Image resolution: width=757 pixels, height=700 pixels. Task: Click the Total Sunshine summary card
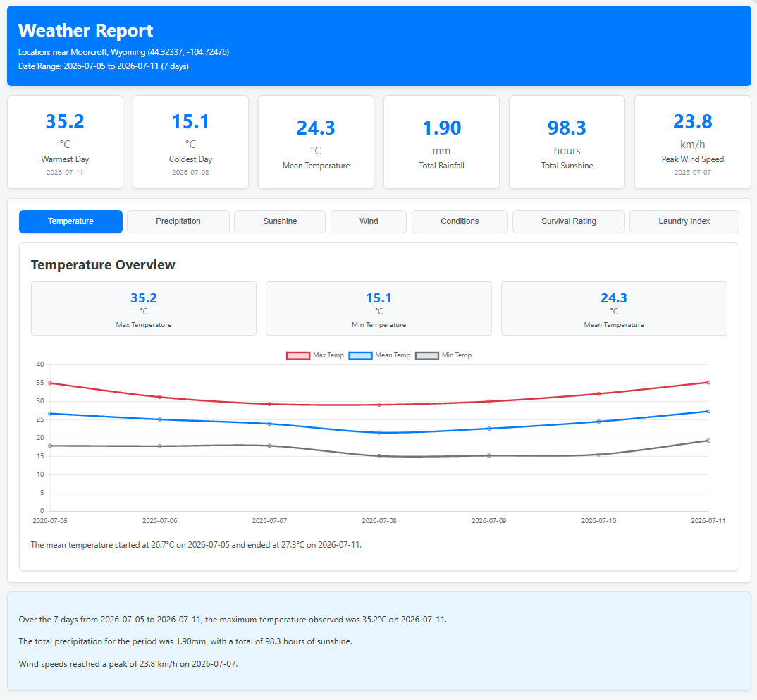tap(567, 142)
